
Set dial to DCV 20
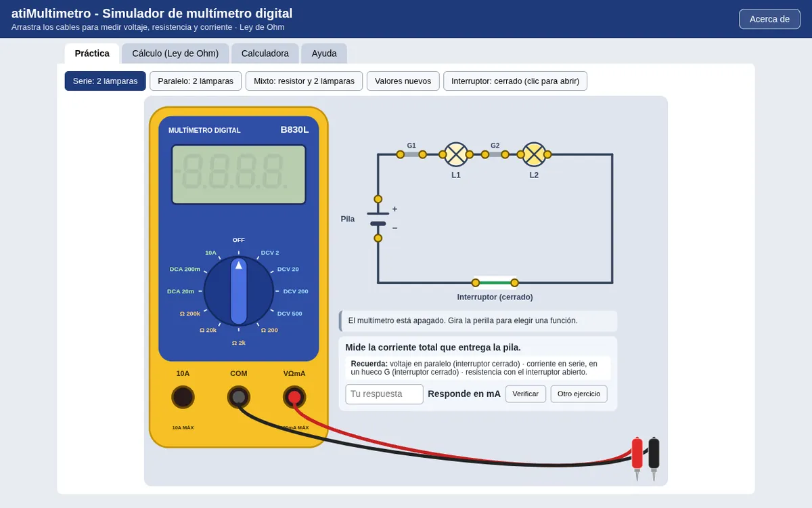point(288,269)
